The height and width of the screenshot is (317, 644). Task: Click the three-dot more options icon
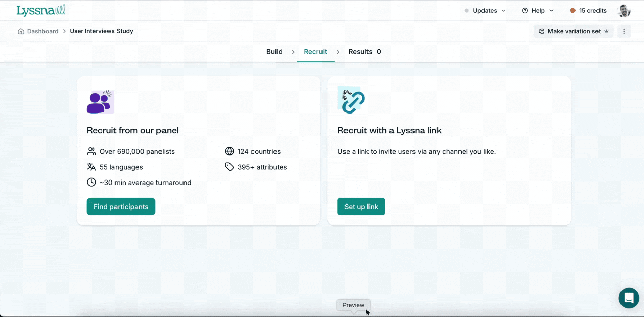(x=624, y=31)
